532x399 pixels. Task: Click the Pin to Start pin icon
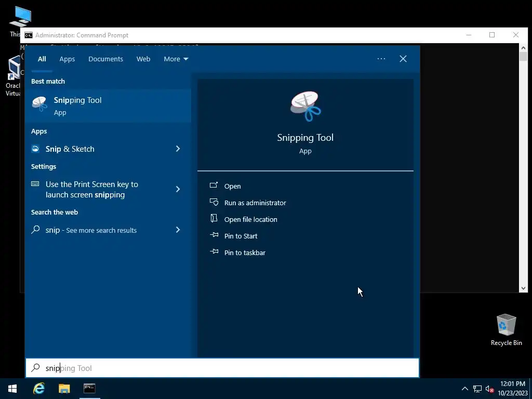tap(214, 235)
